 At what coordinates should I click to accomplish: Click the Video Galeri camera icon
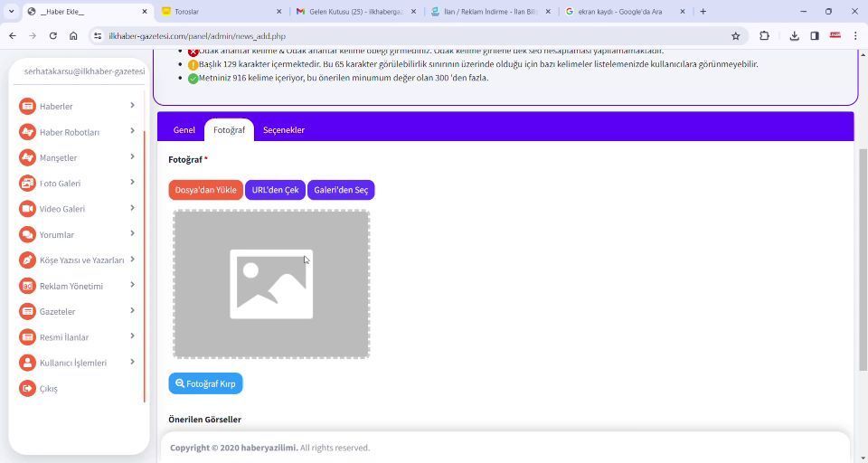click(x=28, y=209)
